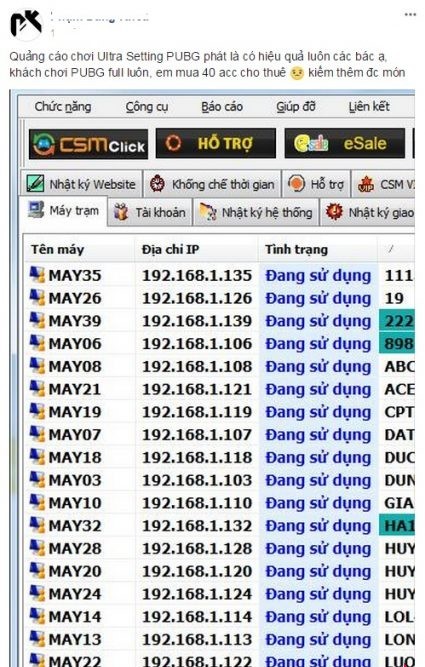
Task: Click the computer icon beside MAY35
Action: (x=37, y=275)
